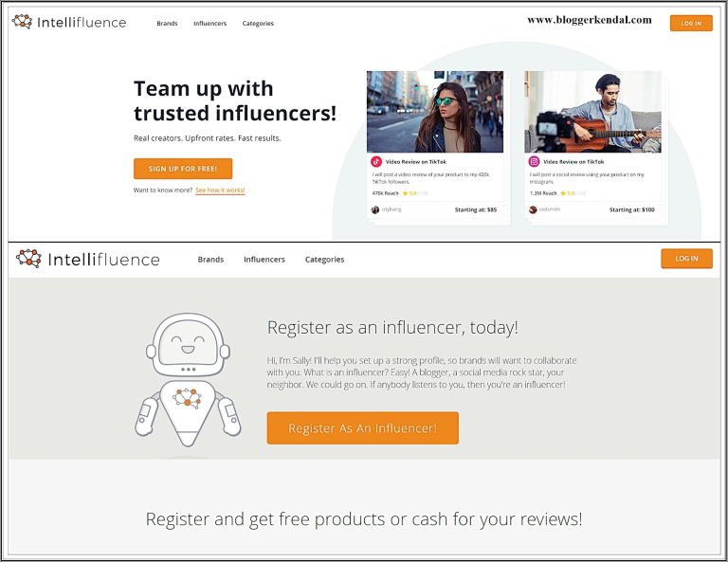Click the TikTok icon on the video review card
Image resolution: width=728 pixels, height=562 pixels.
pyautogui.click(x=376, y=162)
